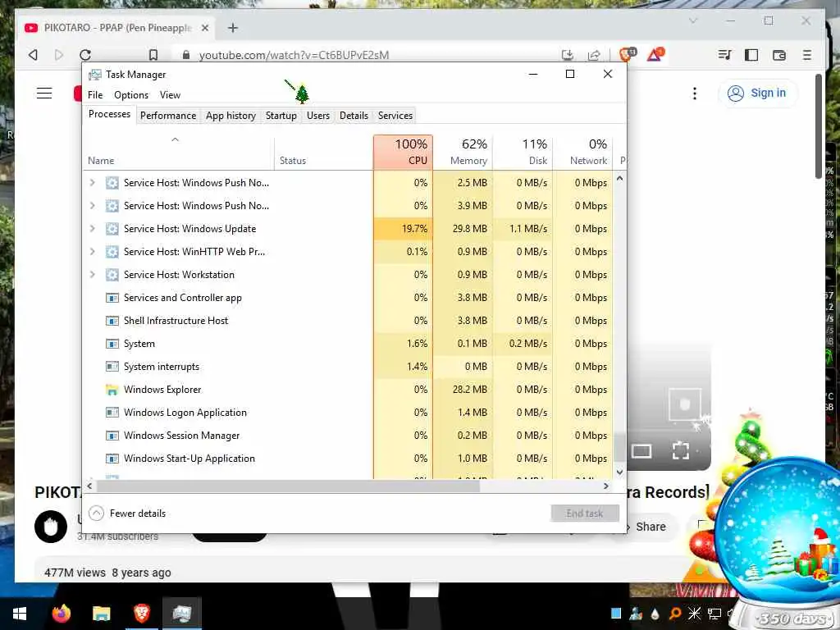Click the Windows Session Manager icon
Image resolution: width=840 pixels, height=630 pixels.
[x=112, y=436]
